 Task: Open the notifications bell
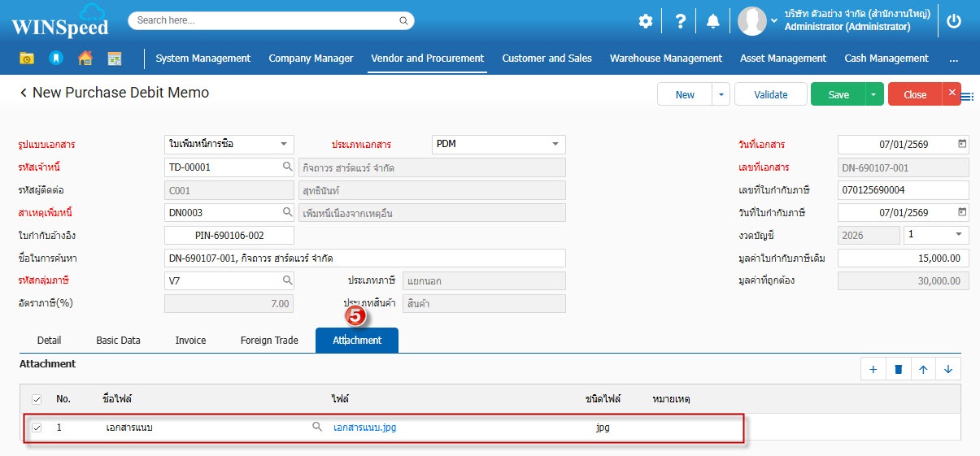(x=712, y=21)
